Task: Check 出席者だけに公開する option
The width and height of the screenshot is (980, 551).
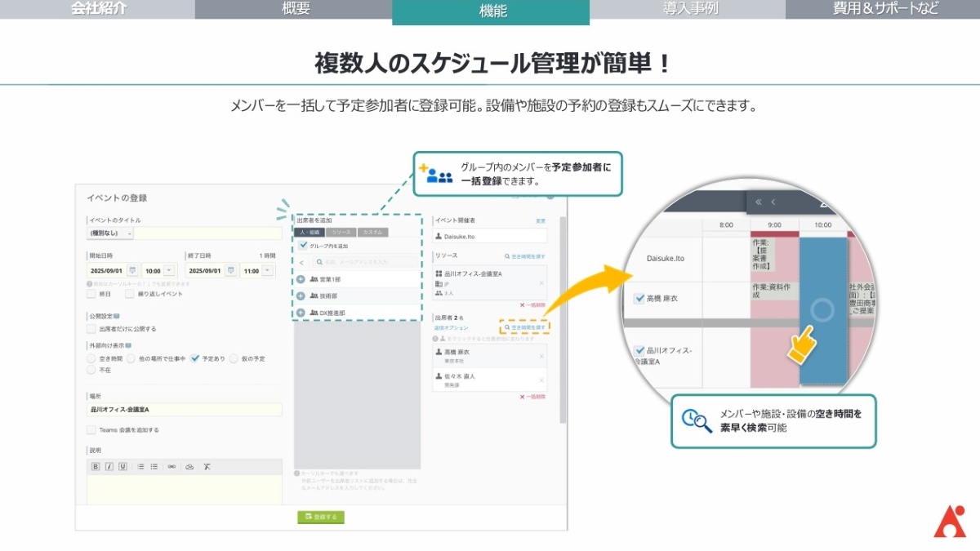Action: [x=91, y=328]
